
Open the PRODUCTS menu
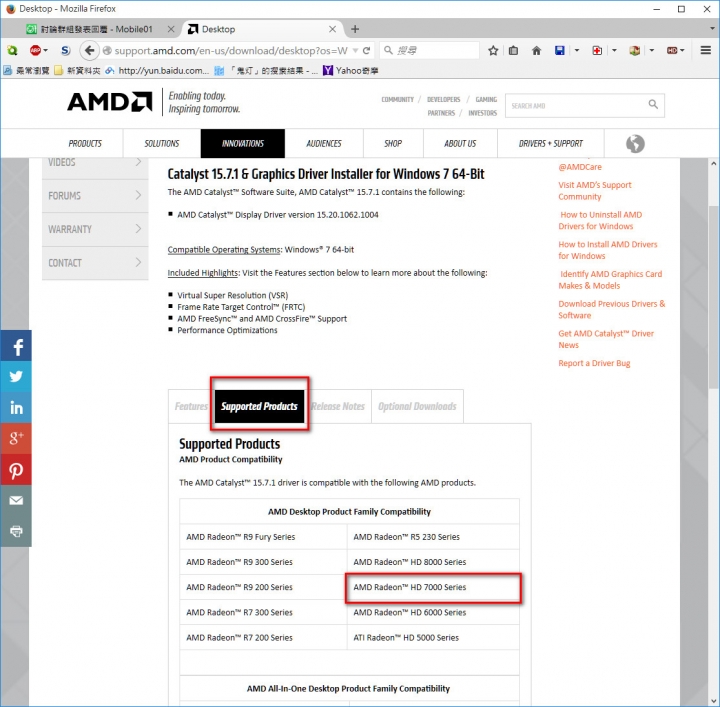coord(85,144)
